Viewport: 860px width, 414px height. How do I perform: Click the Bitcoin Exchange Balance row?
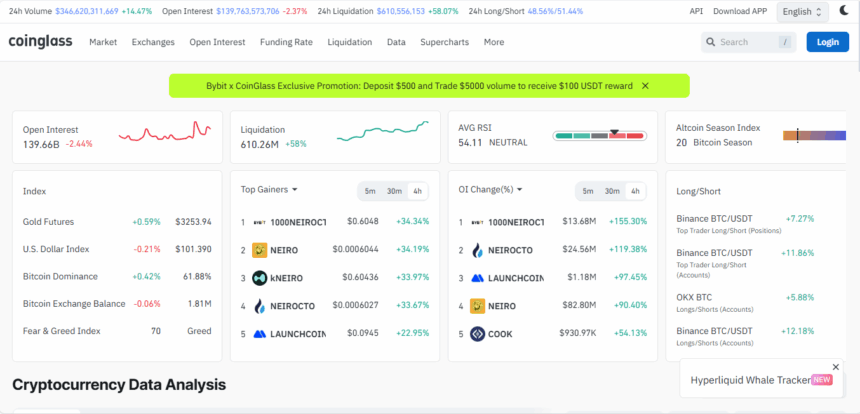117,304
